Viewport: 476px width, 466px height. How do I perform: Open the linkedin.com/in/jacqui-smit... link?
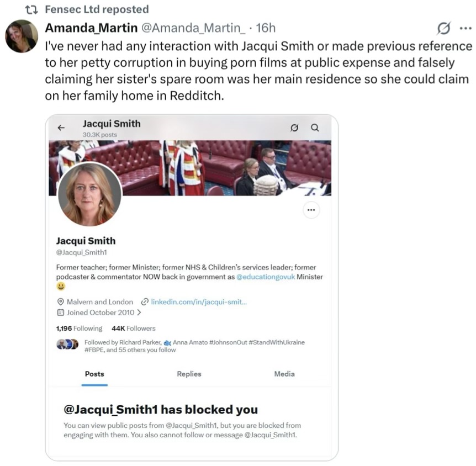pyautogui.click(x=199, y=302)
